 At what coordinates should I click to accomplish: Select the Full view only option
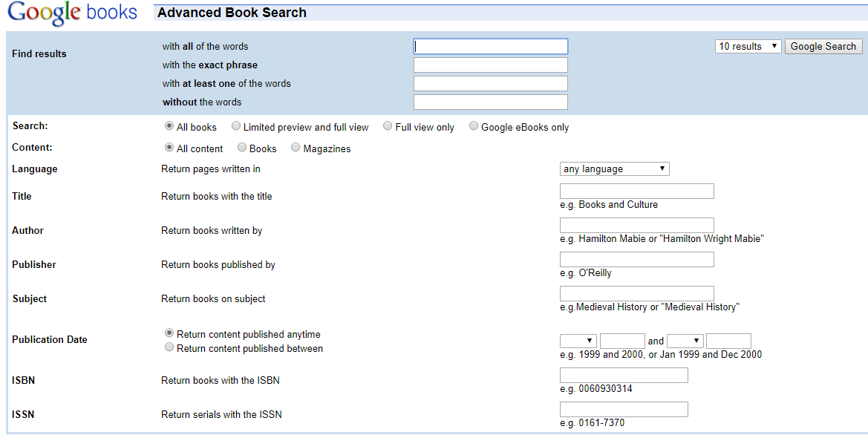tap(387, 125)
